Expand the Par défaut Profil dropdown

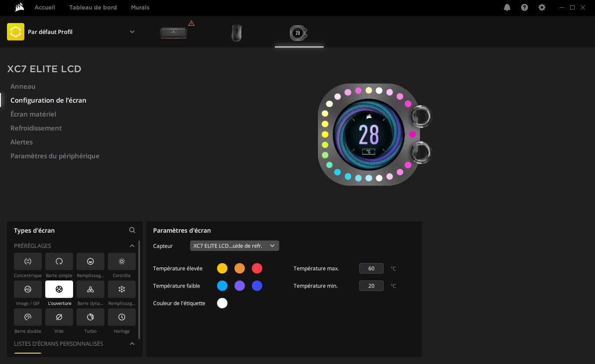pyautogui.click(x=132, y=32)
